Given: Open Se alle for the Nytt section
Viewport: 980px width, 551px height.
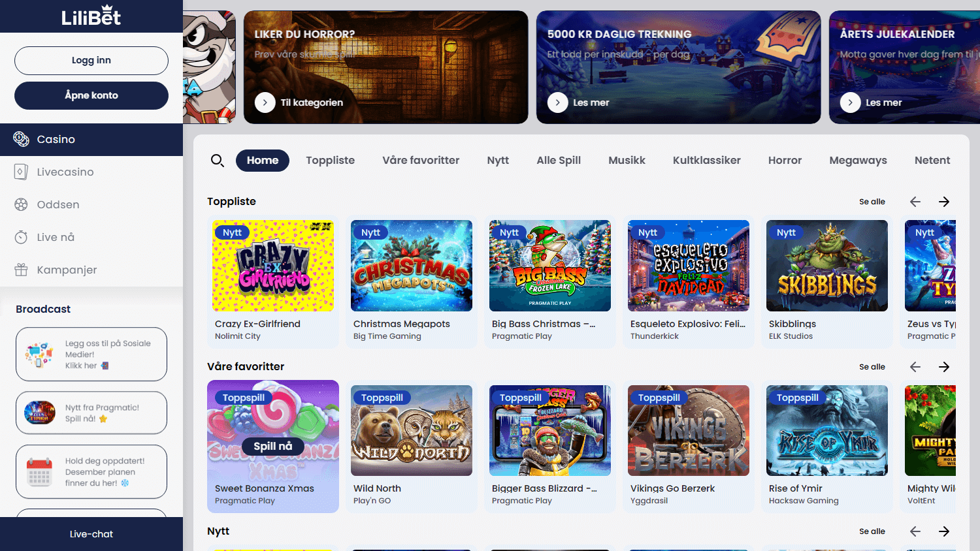Looking at the screenshot, I should [x=872, y=531].
